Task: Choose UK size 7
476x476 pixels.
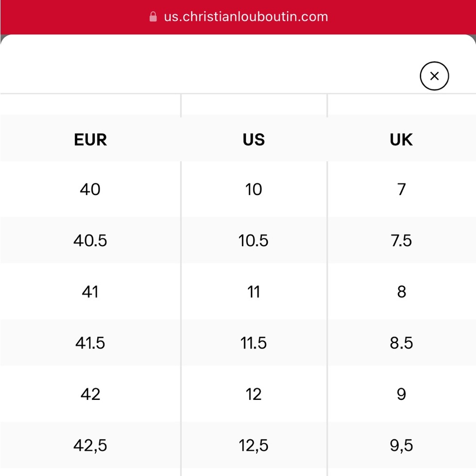Action: (x=401, y=189)
